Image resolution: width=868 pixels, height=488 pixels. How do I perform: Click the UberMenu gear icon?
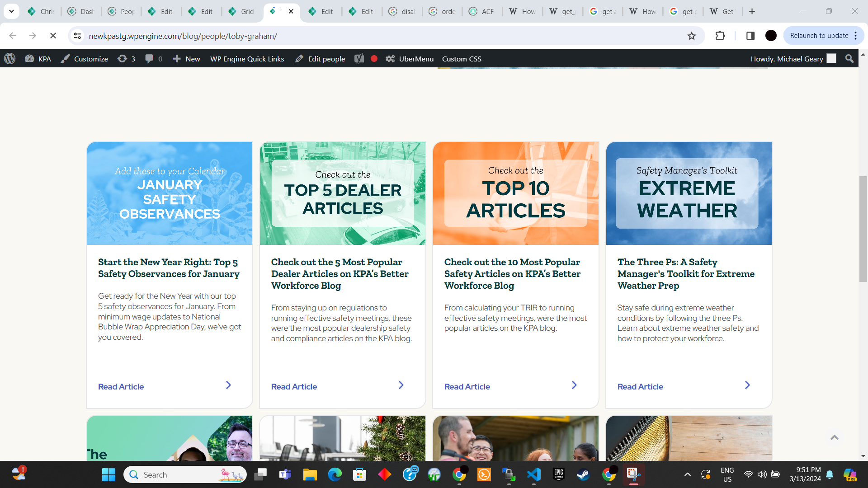(390, 59)
